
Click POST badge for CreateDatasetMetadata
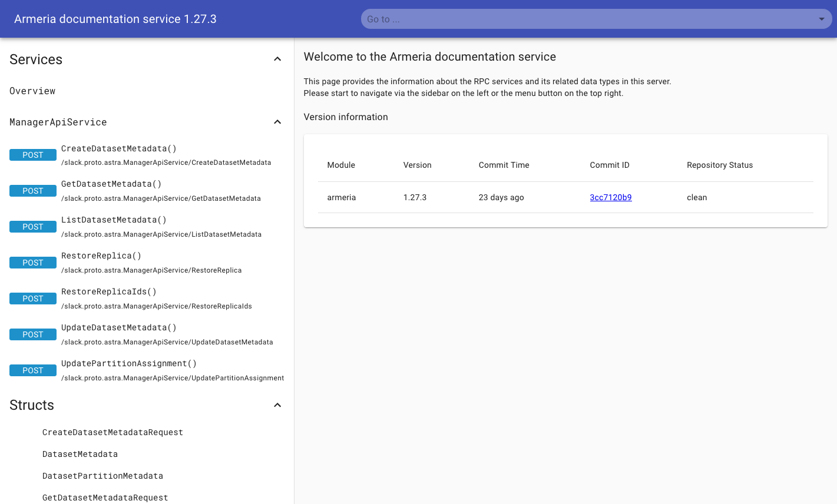pyautogui.click(x=33, y=155)
